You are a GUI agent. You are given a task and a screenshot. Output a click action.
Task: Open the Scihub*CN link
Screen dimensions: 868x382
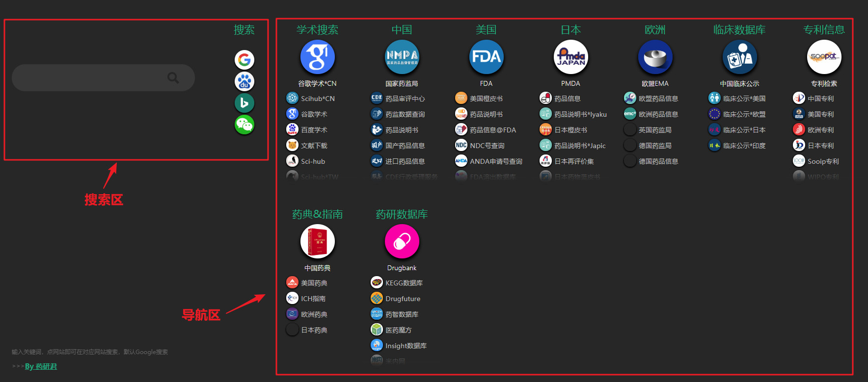point(318,99)
